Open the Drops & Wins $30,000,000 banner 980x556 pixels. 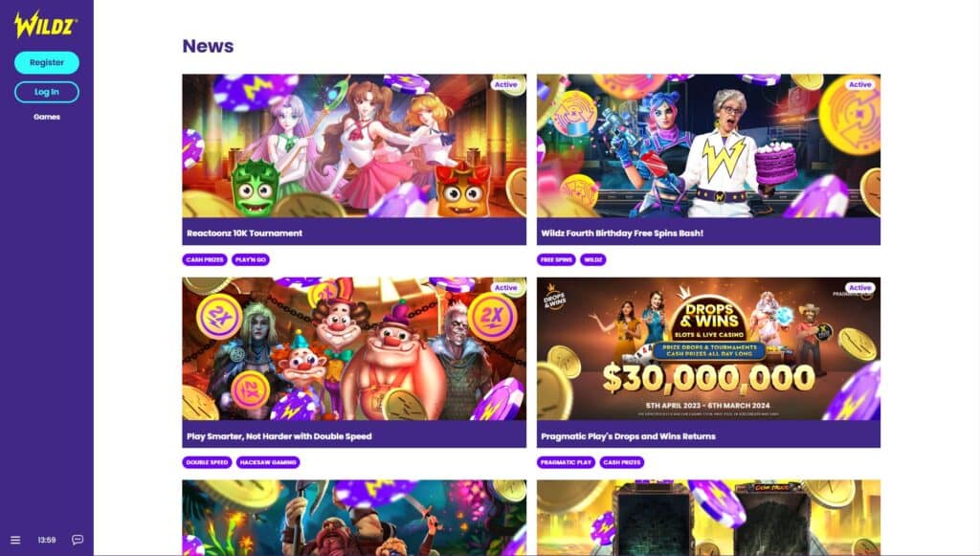coord(709,348)
